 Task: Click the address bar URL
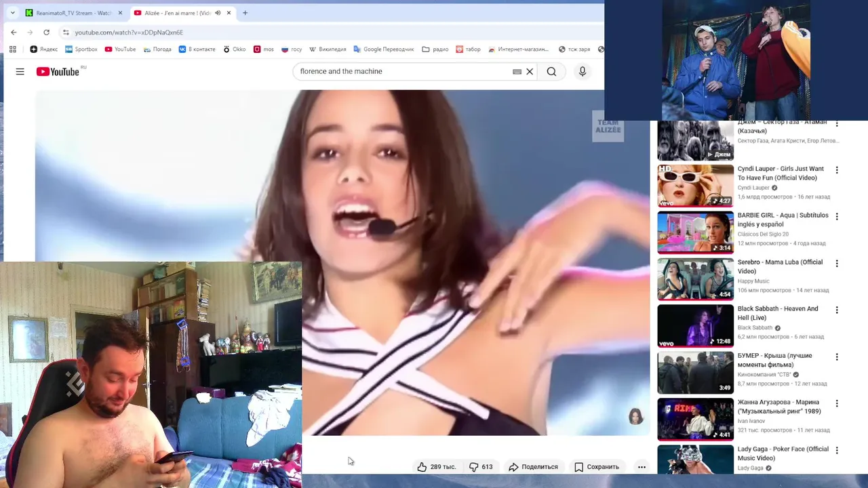point(129,32)
